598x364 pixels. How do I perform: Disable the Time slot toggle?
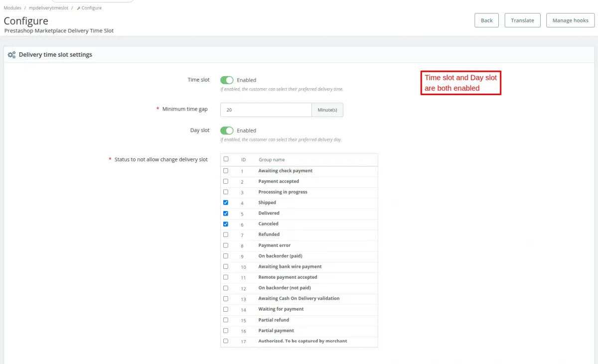coord(227,80)
